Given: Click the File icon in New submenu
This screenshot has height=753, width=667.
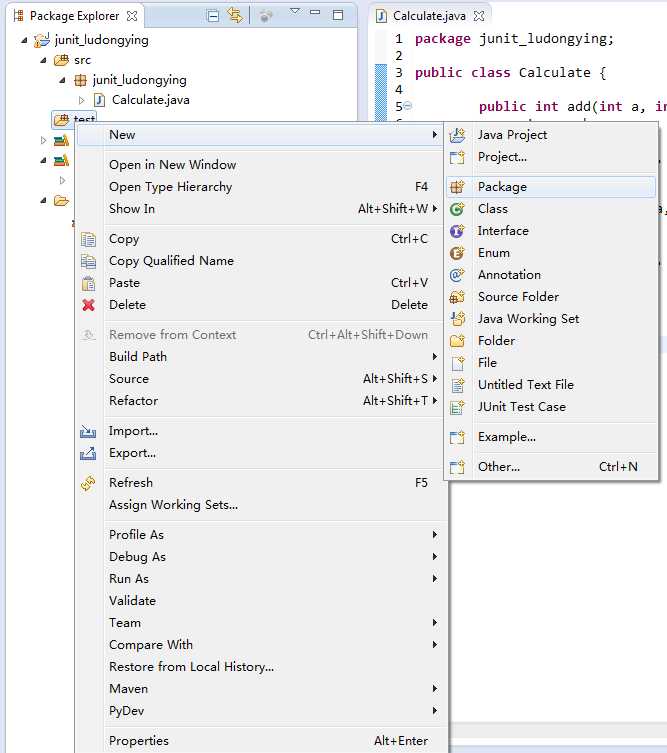Looking at the screenshot, I should [x=458, y=363].
